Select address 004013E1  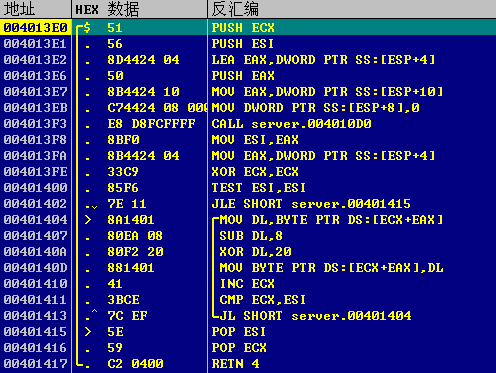point(35,44)
